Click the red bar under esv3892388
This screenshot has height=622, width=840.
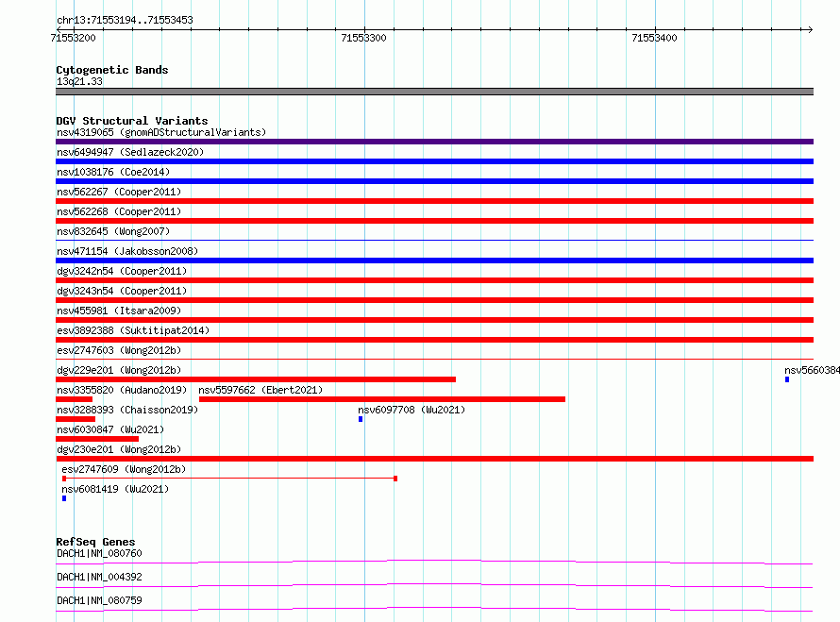click(434, 340)
